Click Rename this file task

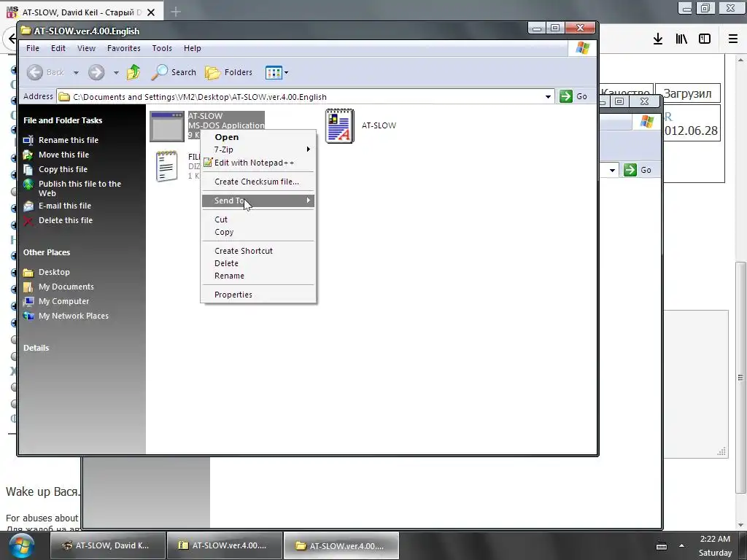tap(68, 140)
